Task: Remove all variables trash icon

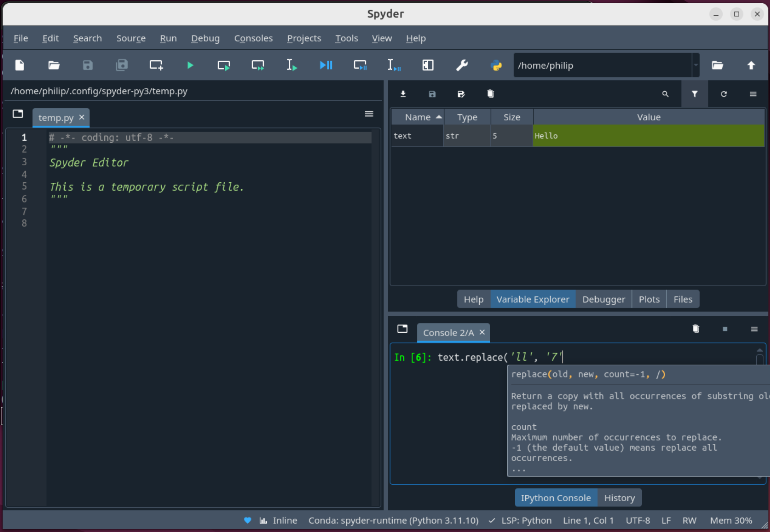Action: 491,94
